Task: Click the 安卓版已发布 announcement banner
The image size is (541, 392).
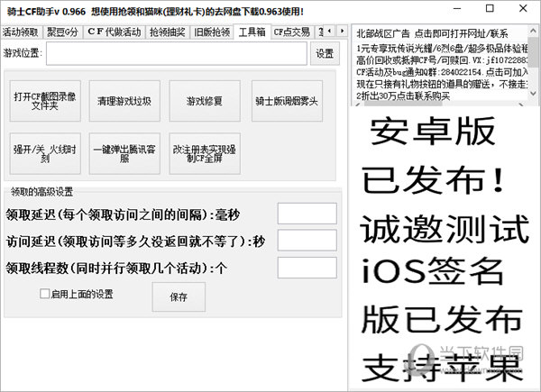Action: point(445,248)
